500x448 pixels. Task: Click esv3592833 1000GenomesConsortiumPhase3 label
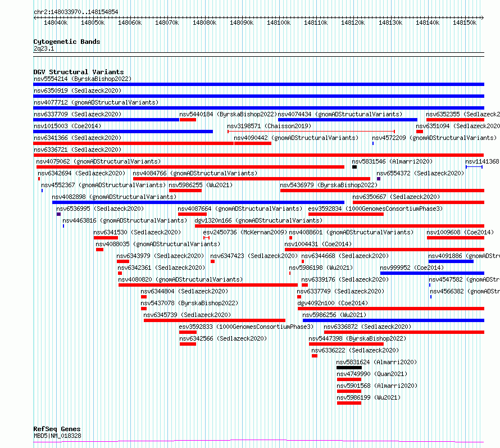(x=246, y=327)
